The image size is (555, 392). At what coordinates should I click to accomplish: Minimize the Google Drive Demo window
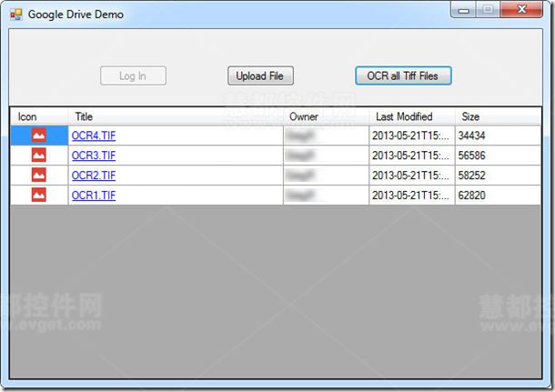point(464,10)
